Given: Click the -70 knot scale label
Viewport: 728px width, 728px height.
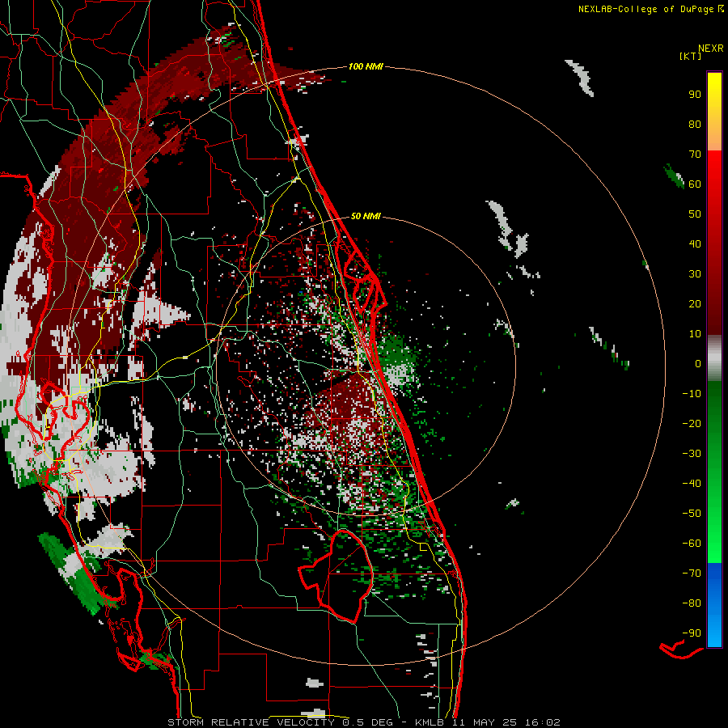Looking at the screenshot, I should click(x=692, y=574).
